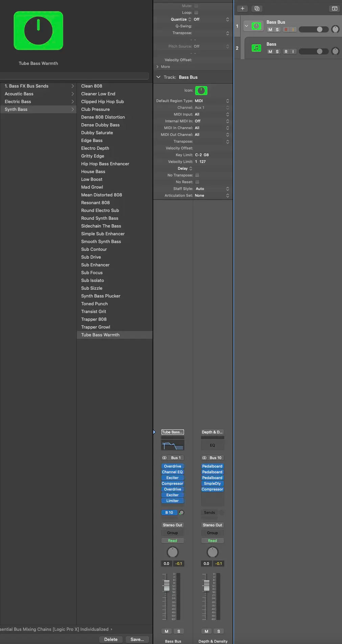This screenshot has width=342, height=644.
Task: Click the Delete button
Action: 111,639
